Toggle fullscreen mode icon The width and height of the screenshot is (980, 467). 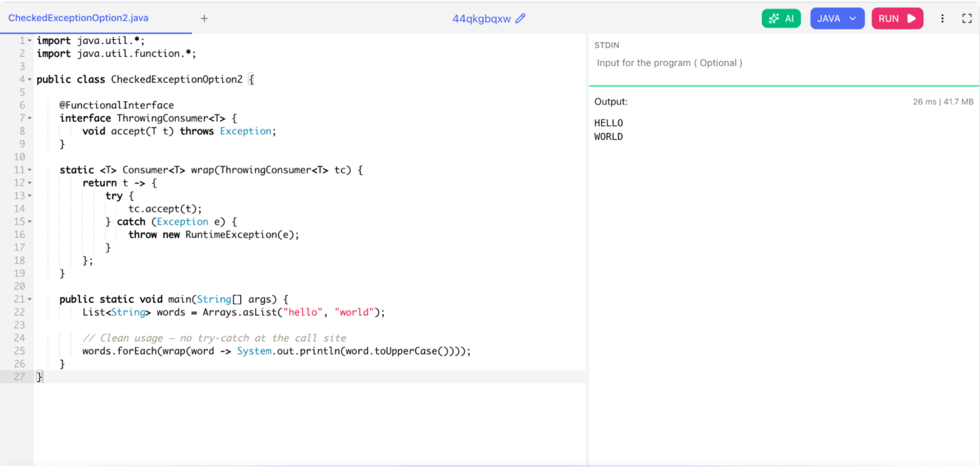(x=967, y=18)
